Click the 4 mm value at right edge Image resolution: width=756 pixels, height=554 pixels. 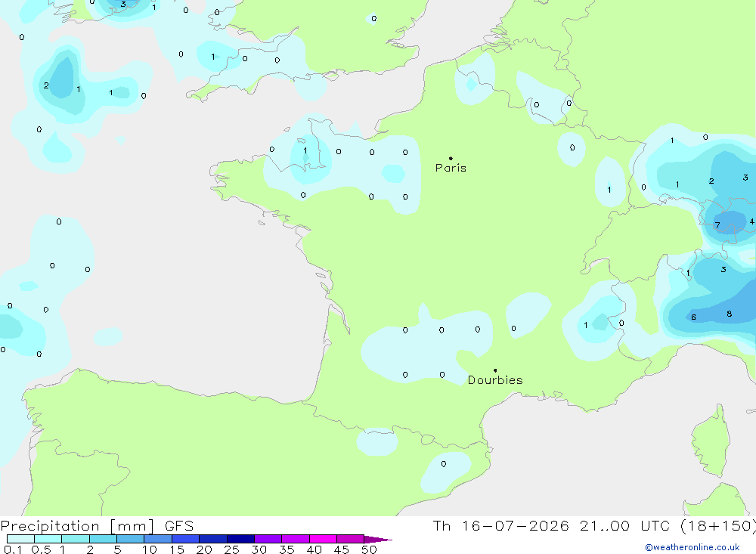(x=751, y=221)
